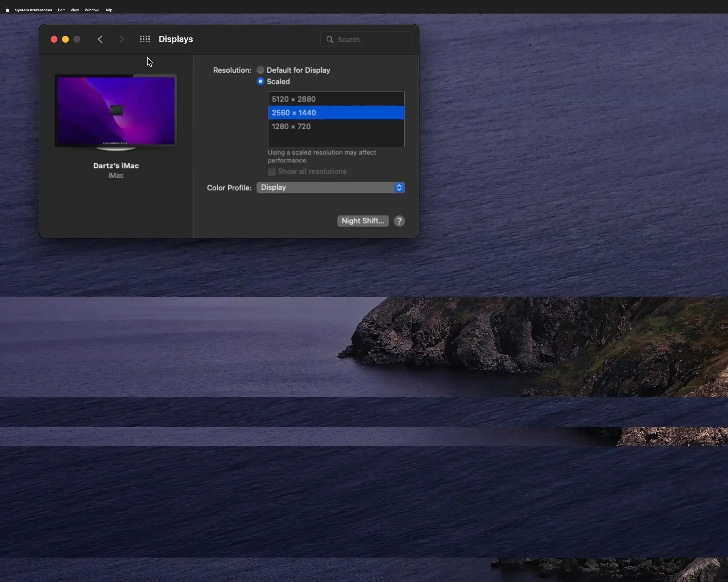Click the search magnifying glass icon
The image size is (728, 582).
(x=330, y=40)
